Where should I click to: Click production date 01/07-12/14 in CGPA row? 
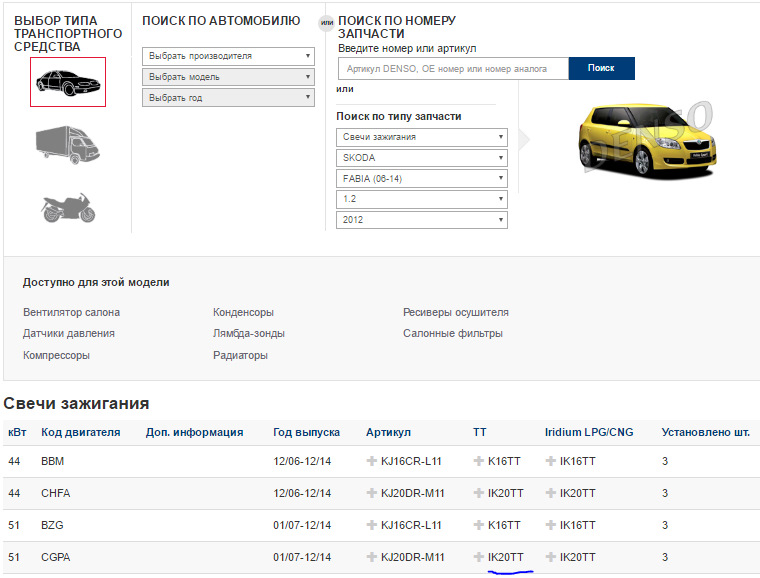pyautogui.click(x=302, y=557)
